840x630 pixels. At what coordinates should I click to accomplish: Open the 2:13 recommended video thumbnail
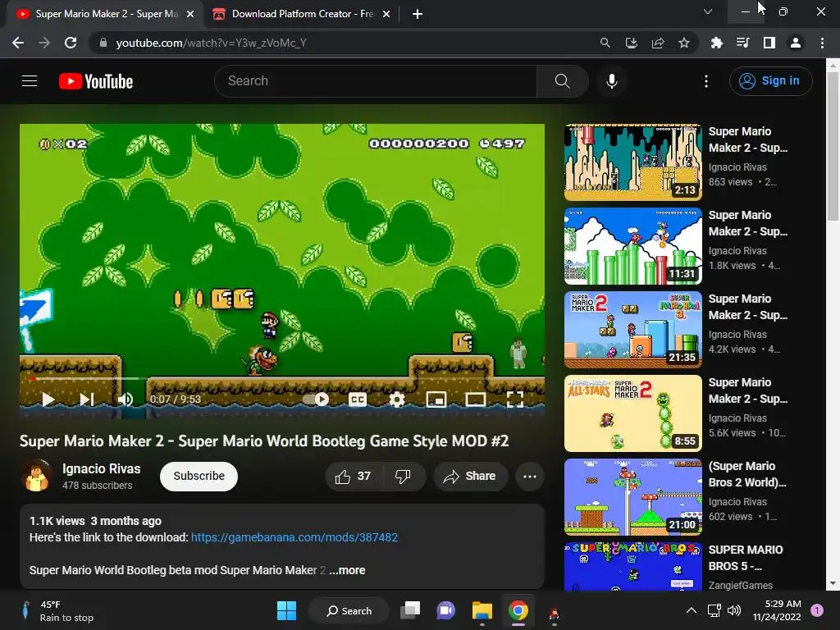(x=632, y=162)
